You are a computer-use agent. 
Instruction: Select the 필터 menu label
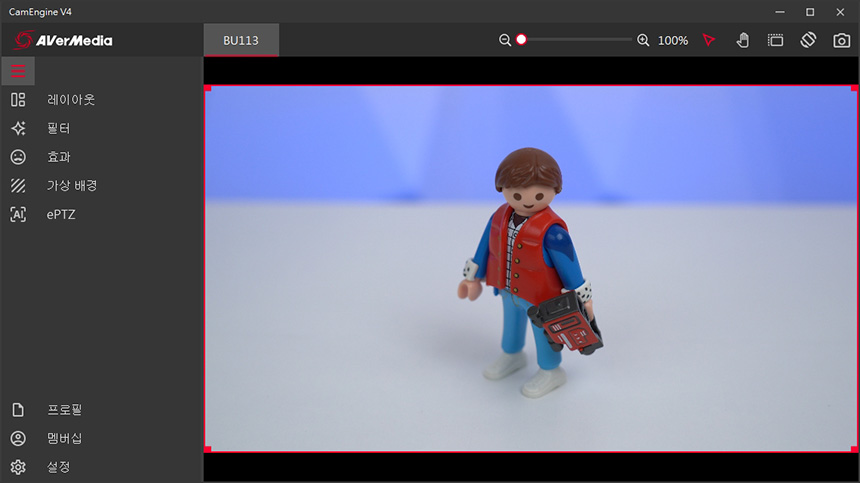tap(59, 128)
